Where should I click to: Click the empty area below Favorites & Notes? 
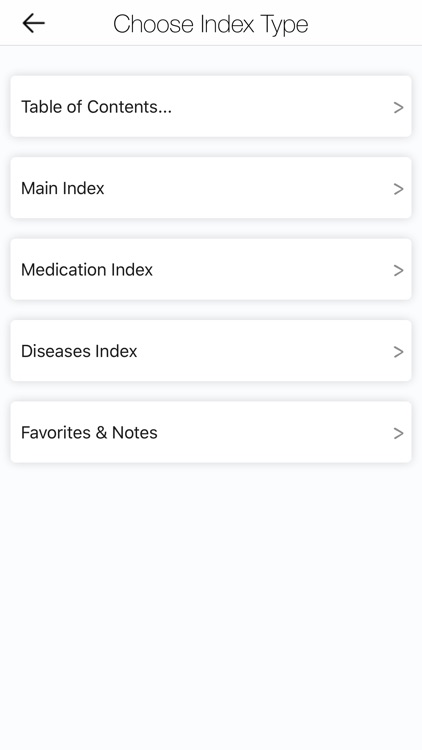[211, 606]
